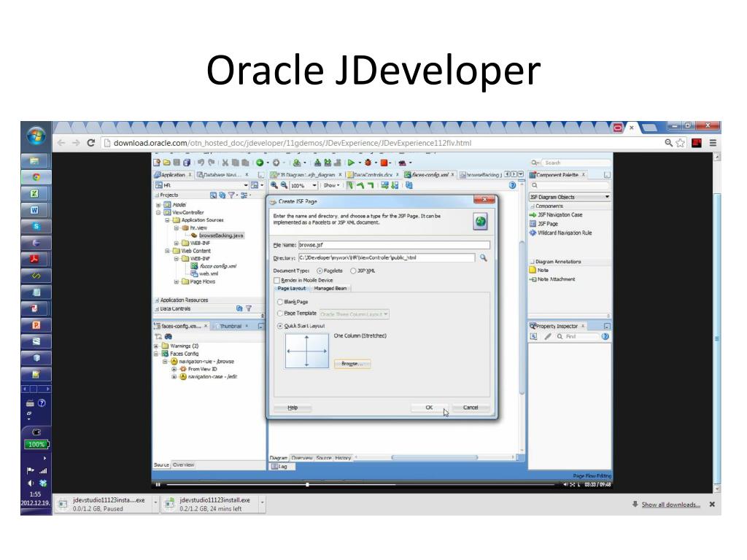This screenshot has width=747, height=560.
Task: Expand the Model project node
Action: click(x=158, y=205)
